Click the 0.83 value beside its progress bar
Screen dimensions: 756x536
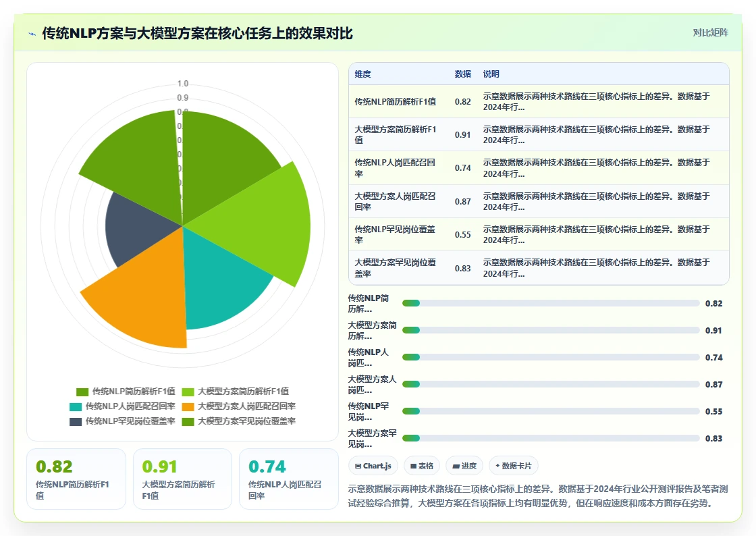pos(713,438)
